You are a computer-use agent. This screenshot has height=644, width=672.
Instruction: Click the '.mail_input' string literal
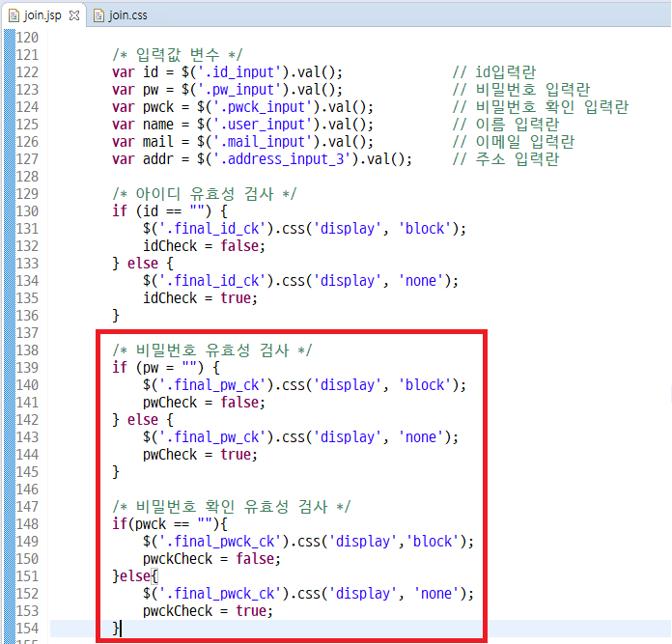(x=266, y=142)
